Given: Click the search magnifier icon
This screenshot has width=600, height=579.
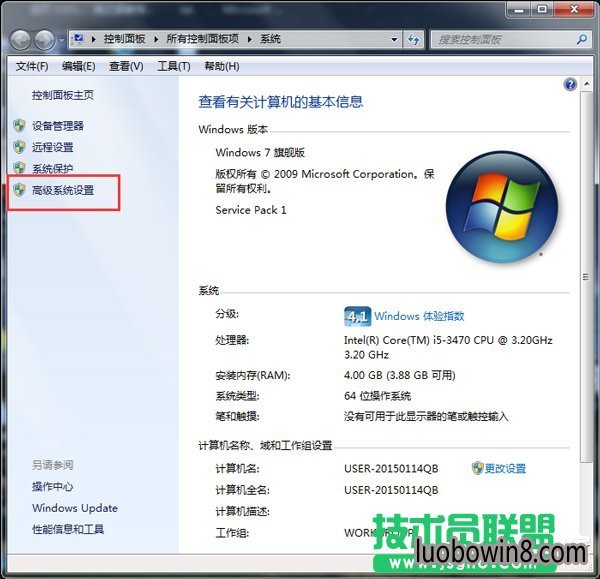Looking at the screenshot, I should [x=582, y=39].
